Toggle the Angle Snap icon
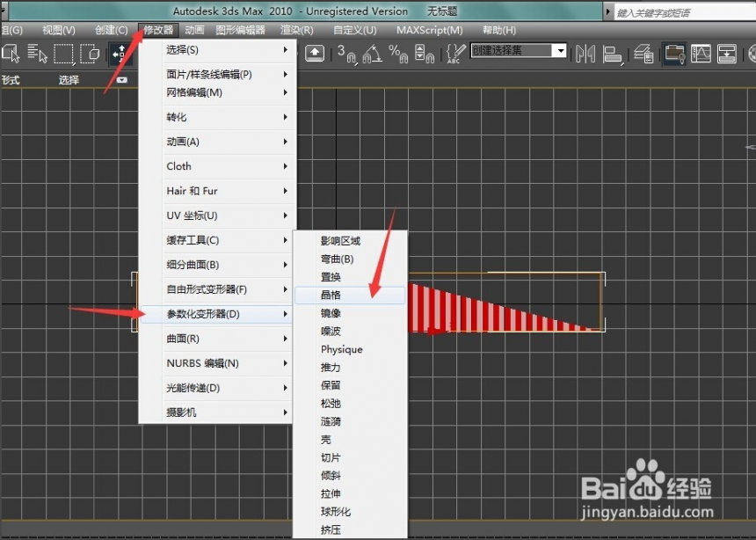Screen dimensions: 756x540 [x=372, y=54]
